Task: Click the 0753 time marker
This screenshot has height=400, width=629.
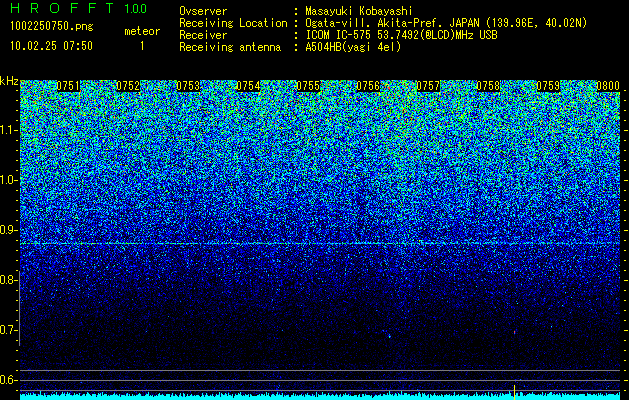Action: click(188, 86)
